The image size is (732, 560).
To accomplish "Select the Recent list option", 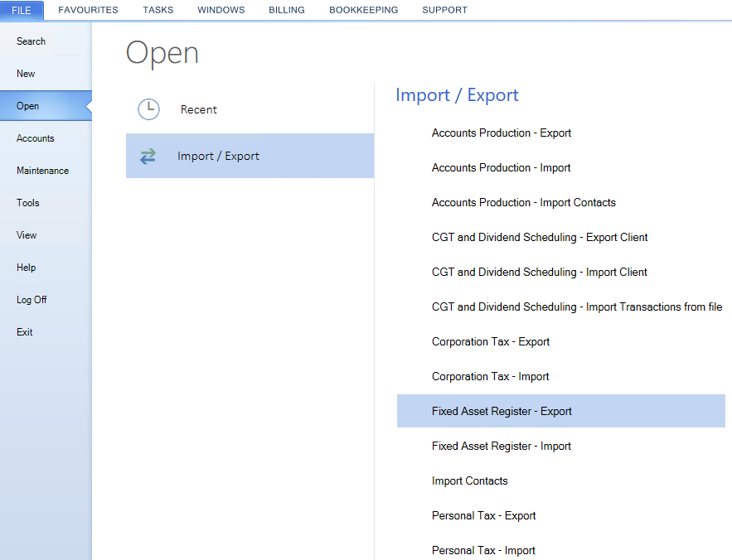I will pyautogui.click(x=250, y=109).
